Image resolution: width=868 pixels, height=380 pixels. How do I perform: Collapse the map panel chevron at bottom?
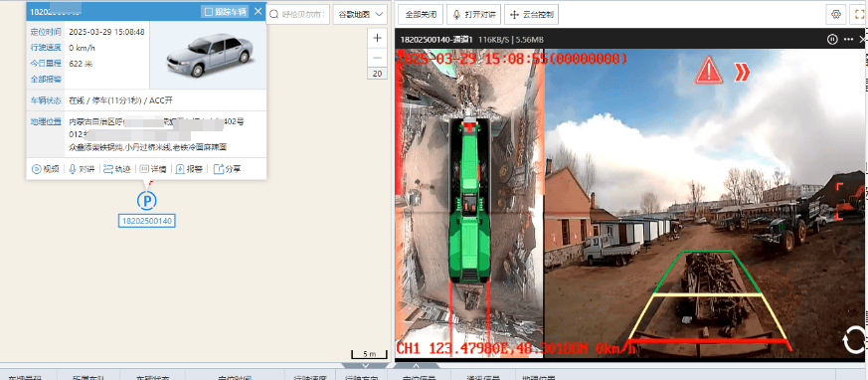point(365,366)
